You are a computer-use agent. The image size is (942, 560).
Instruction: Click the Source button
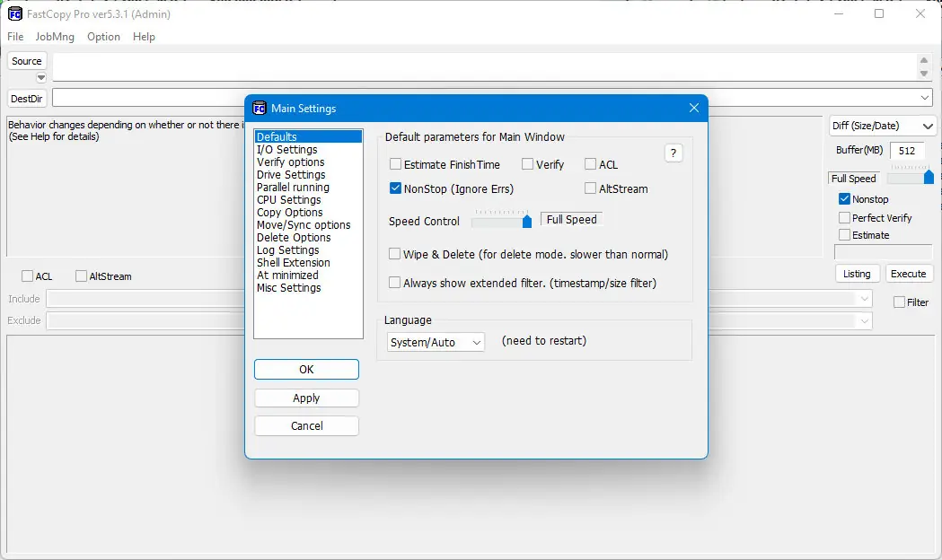[26, 61]
